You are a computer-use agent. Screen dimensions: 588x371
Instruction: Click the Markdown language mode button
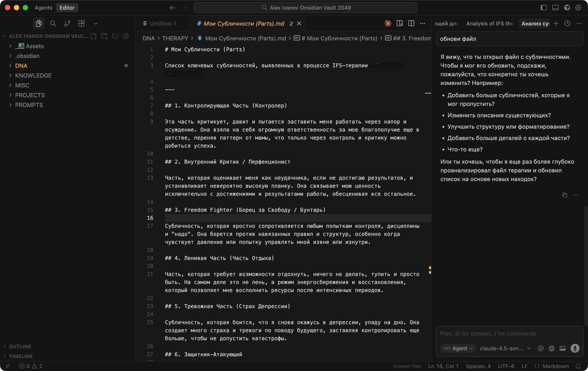pyautogui.click(x=556, y=366)
